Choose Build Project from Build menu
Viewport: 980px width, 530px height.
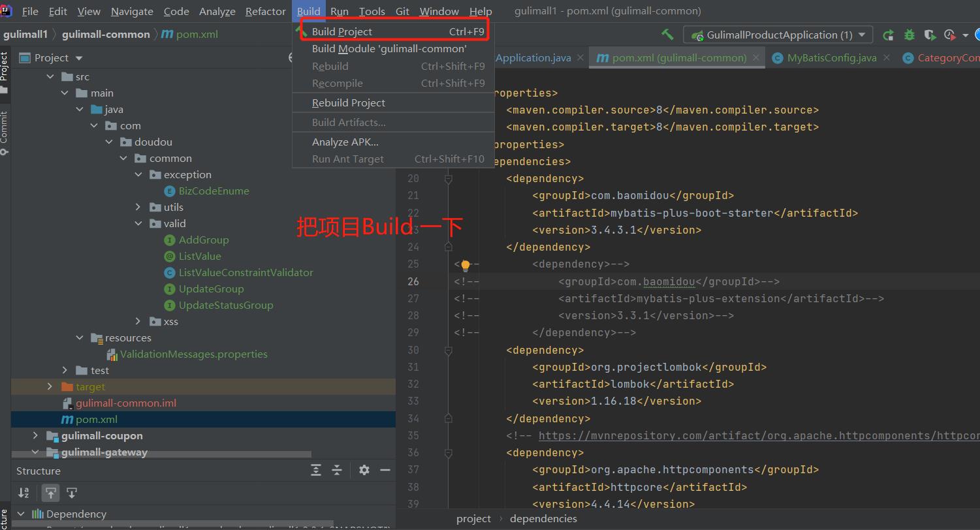pyautogui.click(x=393, y=31)
